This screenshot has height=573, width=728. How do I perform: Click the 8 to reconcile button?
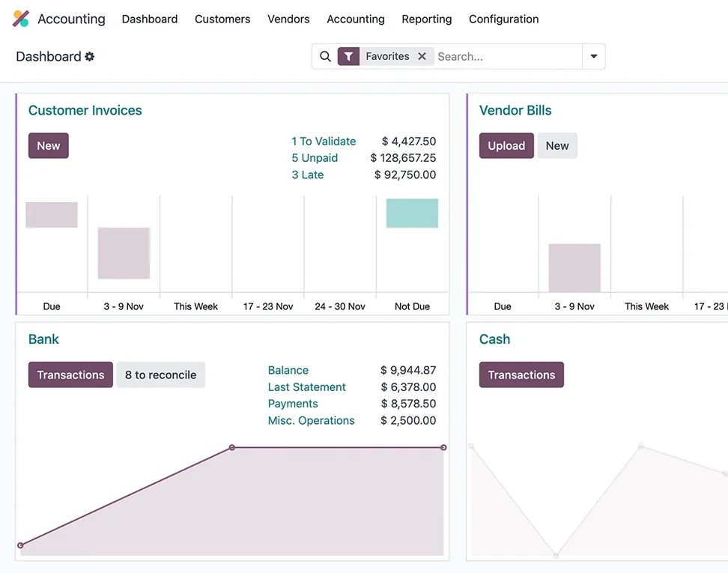pos(160,375)
